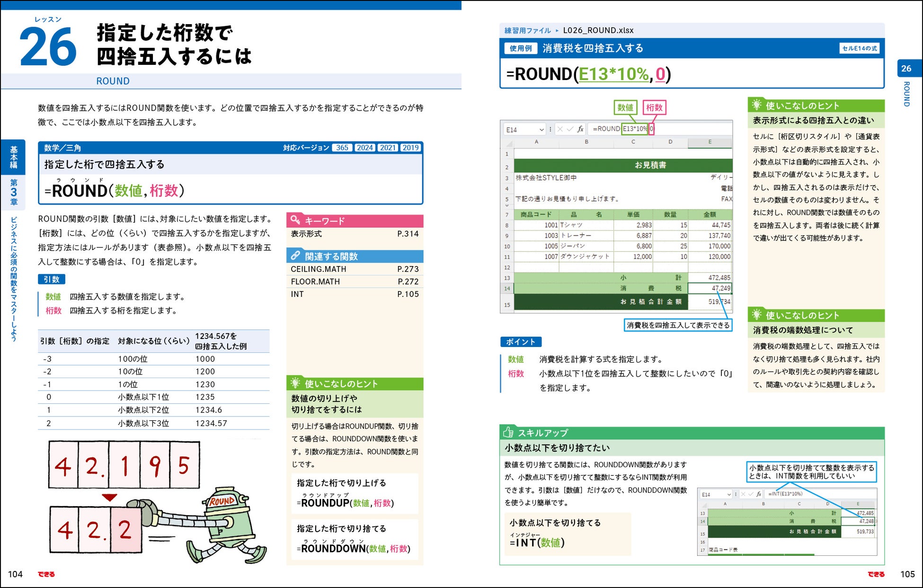Click the three-dot handle beside Name Box
923x588 pixels.
(550, 129)
